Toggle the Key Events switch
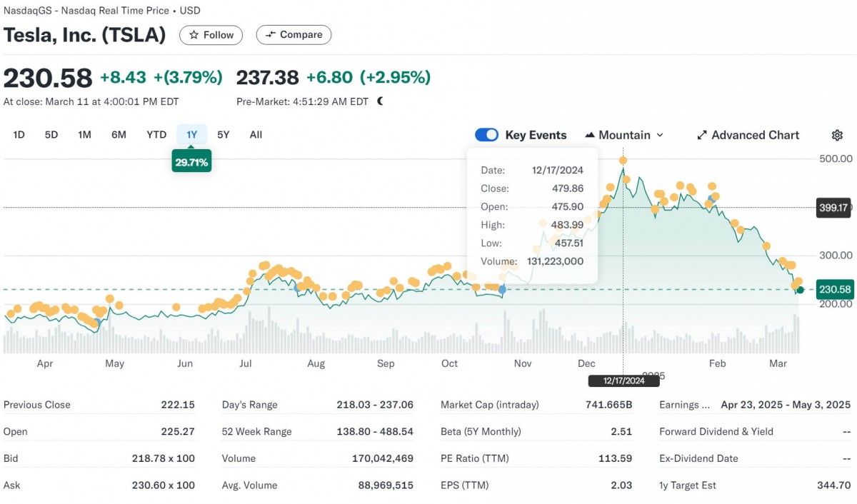Image resolution: width=857 pixels, height=504 pixels. click(486, 135)
